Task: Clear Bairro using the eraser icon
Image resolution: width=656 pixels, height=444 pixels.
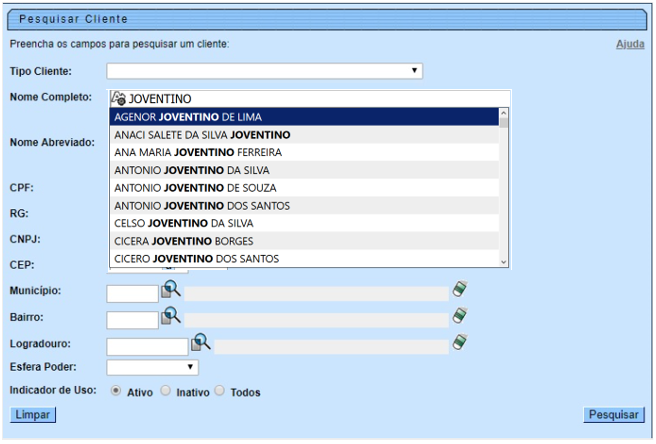Action: (x=459, y=315)
